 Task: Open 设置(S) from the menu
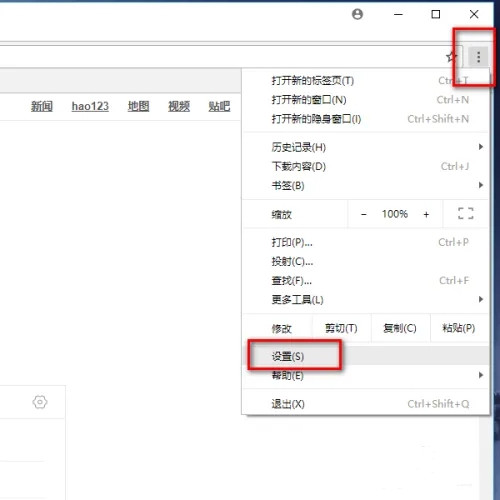366,356
